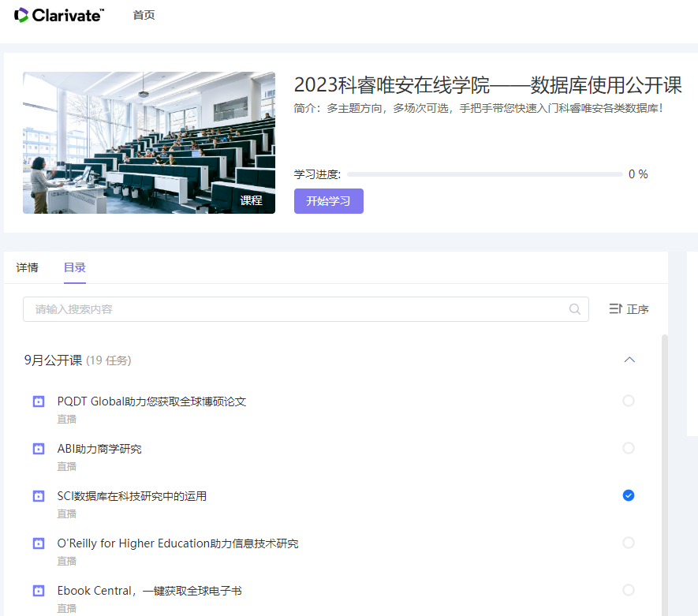Collapse the 9月公开课 section
Screen dimensions: 698x616
click(x=629, y=360)
